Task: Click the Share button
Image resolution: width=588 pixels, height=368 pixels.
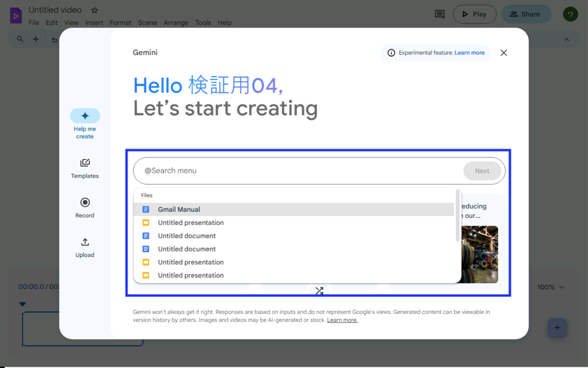Action: (526, 14)
